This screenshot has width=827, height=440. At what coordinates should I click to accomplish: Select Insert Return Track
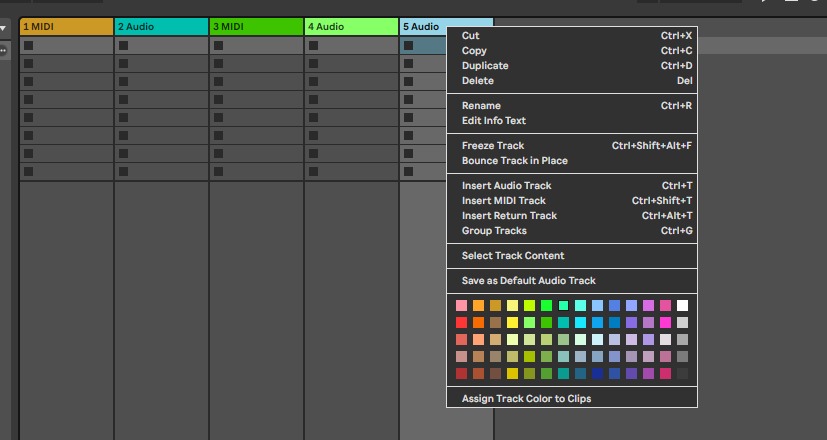click(572, 216)
